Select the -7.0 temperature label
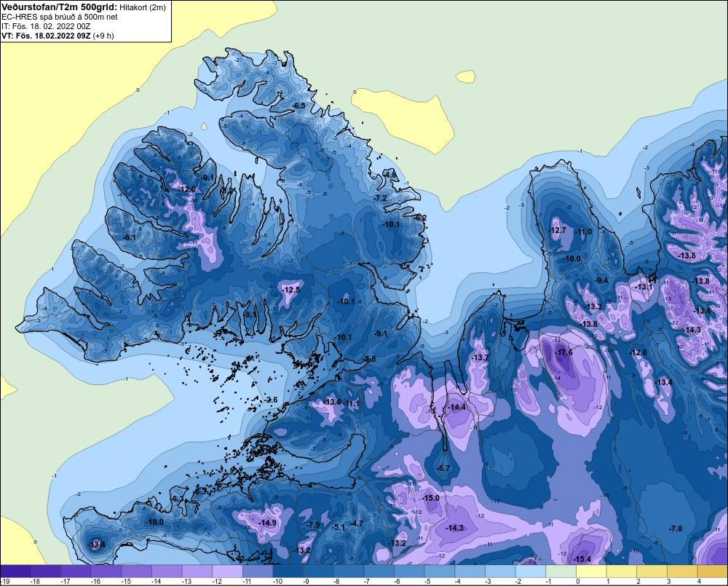 point(676,528)
